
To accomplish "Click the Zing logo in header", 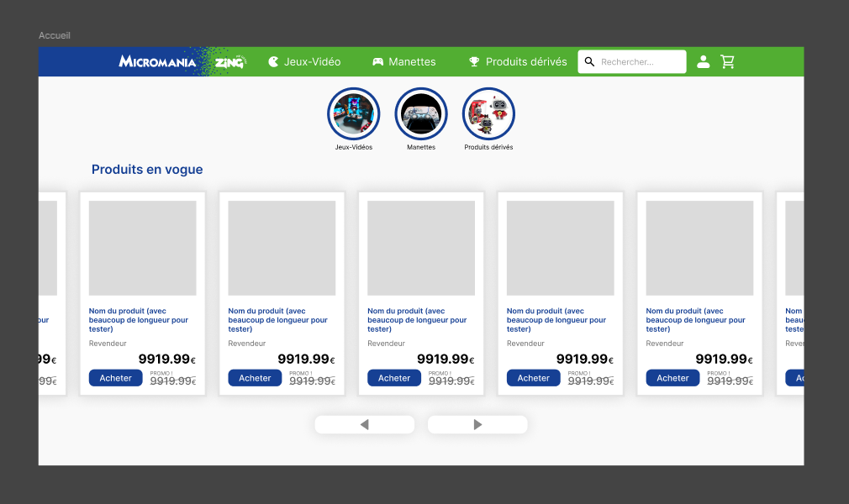I will (x=229, y=62).
